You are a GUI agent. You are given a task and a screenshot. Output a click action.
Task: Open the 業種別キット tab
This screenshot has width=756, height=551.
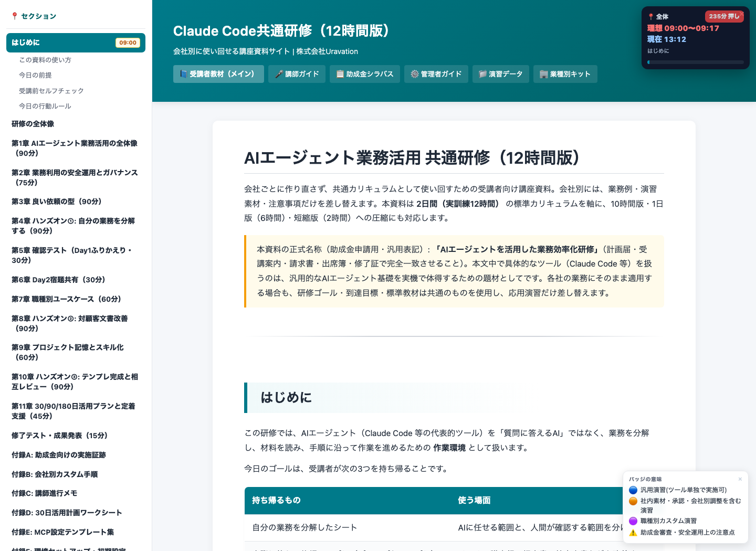coord(565,74)
